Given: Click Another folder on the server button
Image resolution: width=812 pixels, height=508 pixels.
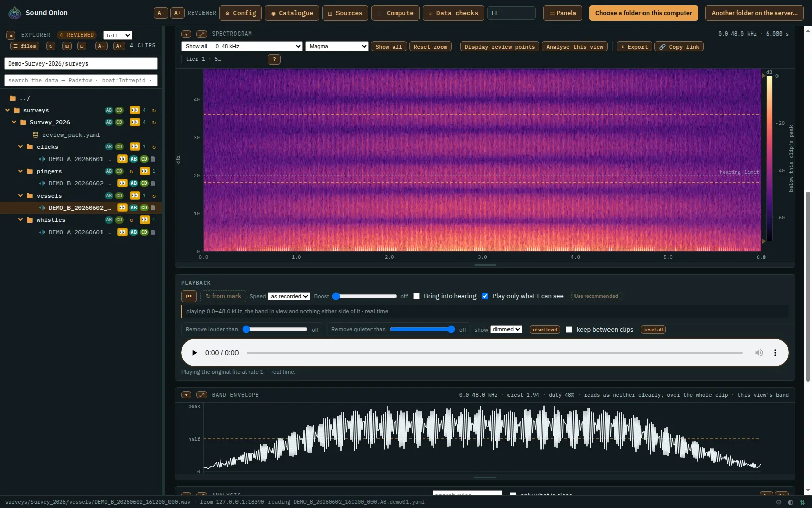Looking at the screenshot, I should click(754, 13).
